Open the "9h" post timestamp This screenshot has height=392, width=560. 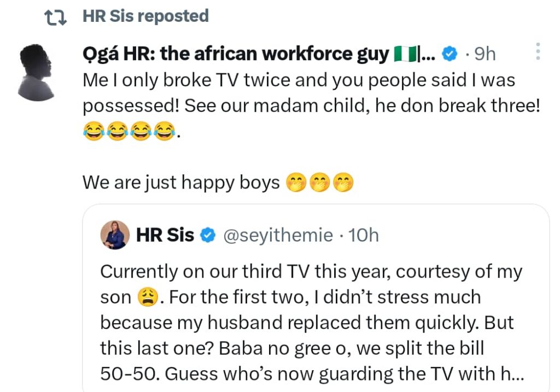click(x=485, y=54)
